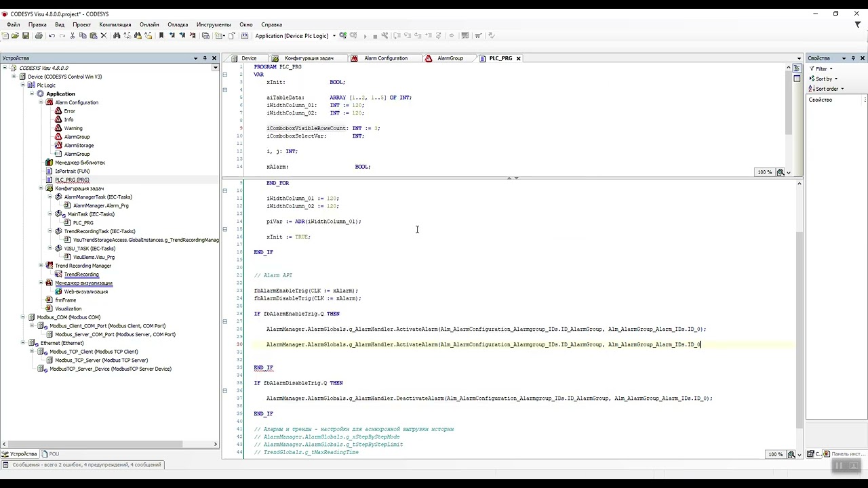Click the Stop square icon in toolbar
Viewport: 868px width, 488px height.
pos(375,36)
